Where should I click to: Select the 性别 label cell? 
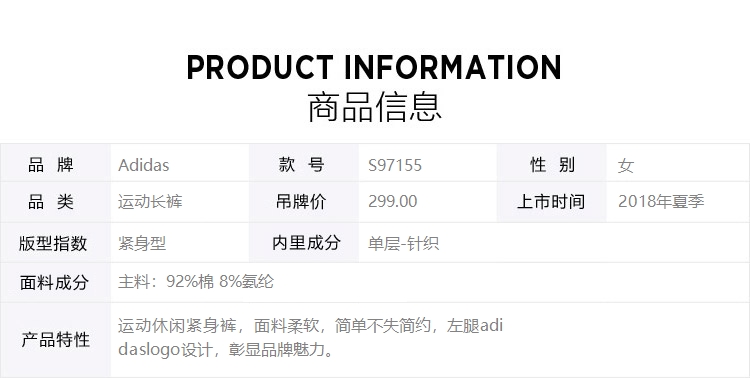[551, 163]
